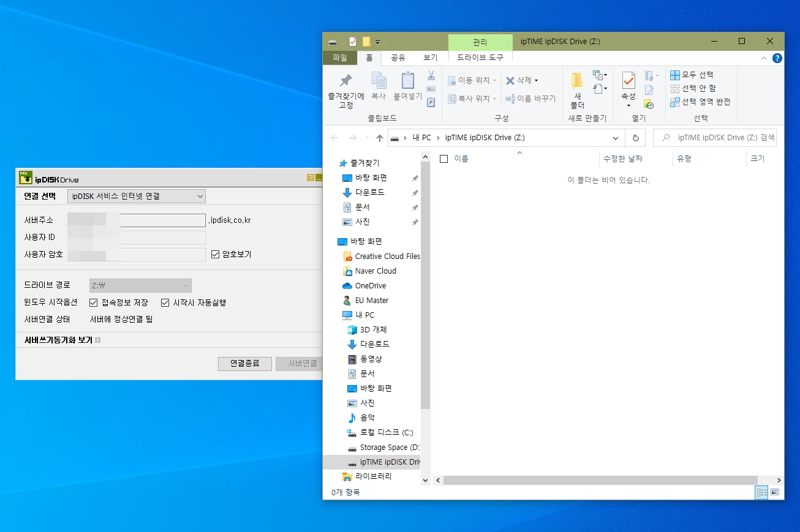
Task: Click the 서버주소 server address field
Action: [137, 220]
